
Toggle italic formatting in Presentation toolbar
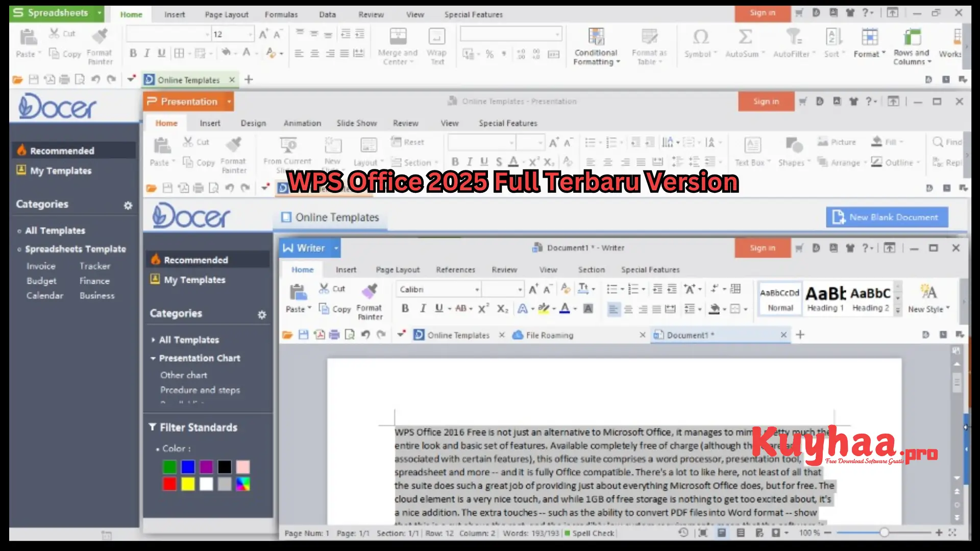(469, 161)
